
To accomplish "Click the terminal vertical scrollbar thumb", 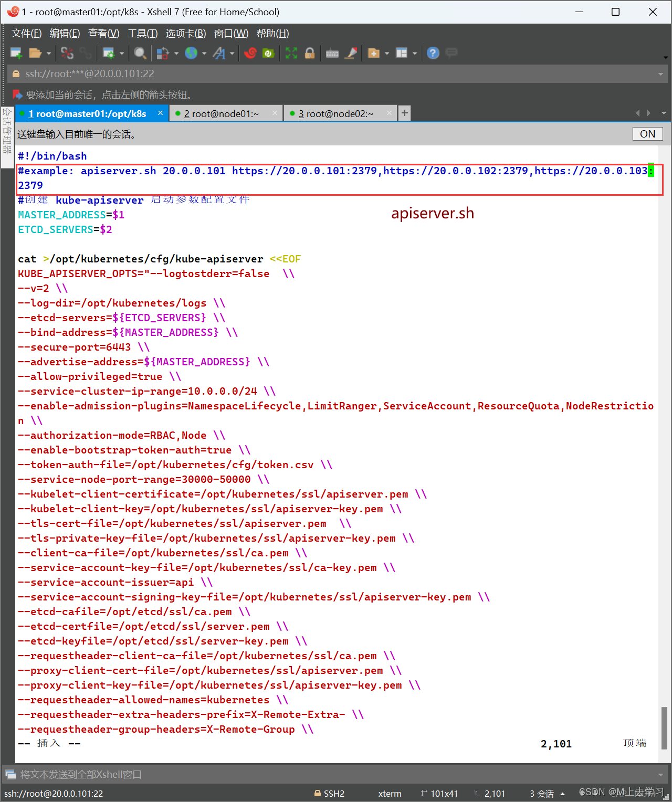I will point(664,728).
